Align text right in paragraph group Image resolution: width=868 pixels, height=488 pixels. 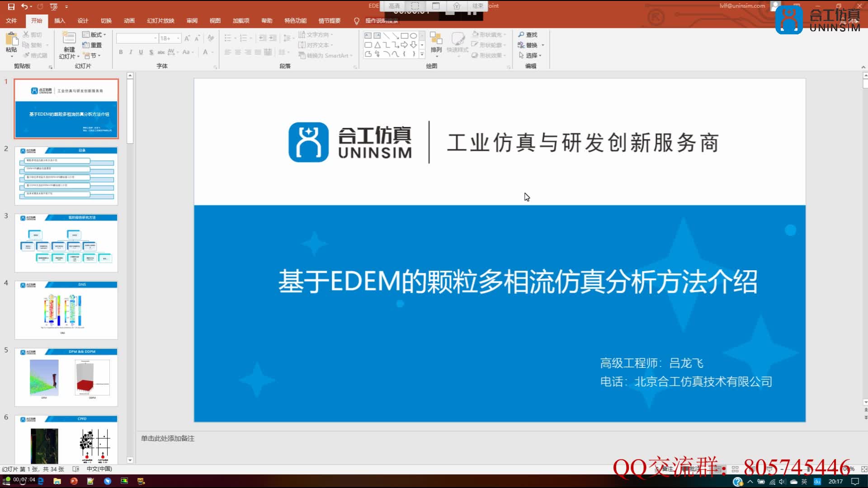[248, 52]
